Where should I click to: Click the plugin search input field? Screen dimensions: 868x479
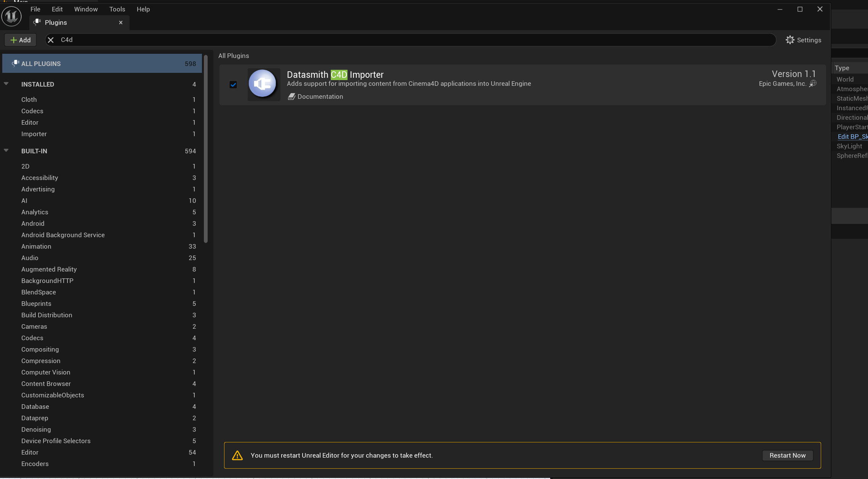381,40
